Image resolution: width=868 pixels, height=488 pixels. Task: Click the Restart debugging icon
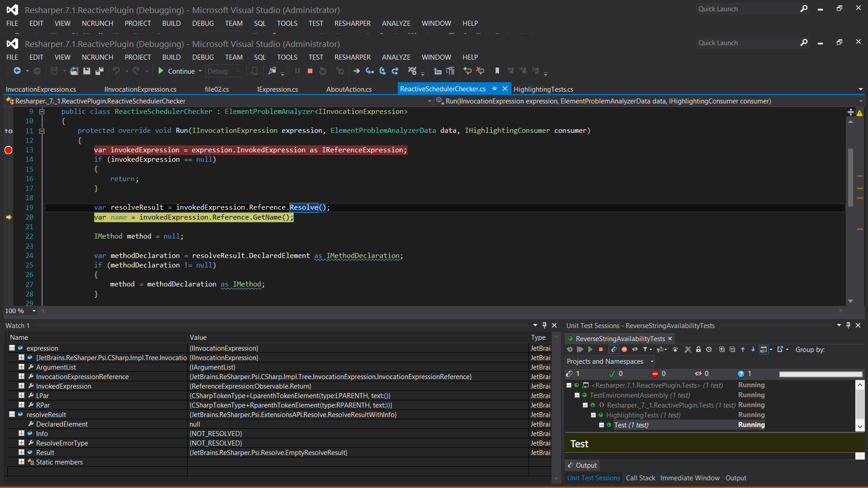323,71
